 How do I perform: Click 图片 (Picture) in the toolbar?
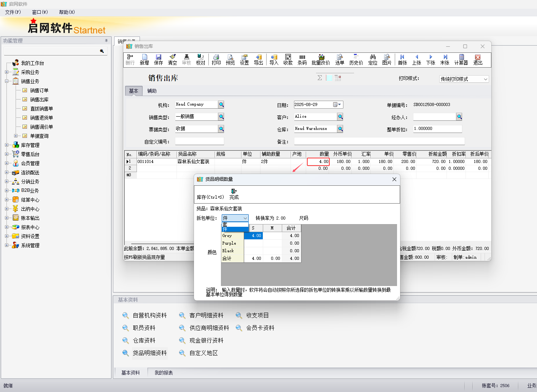pyautogui.click(x=387, y=60)
